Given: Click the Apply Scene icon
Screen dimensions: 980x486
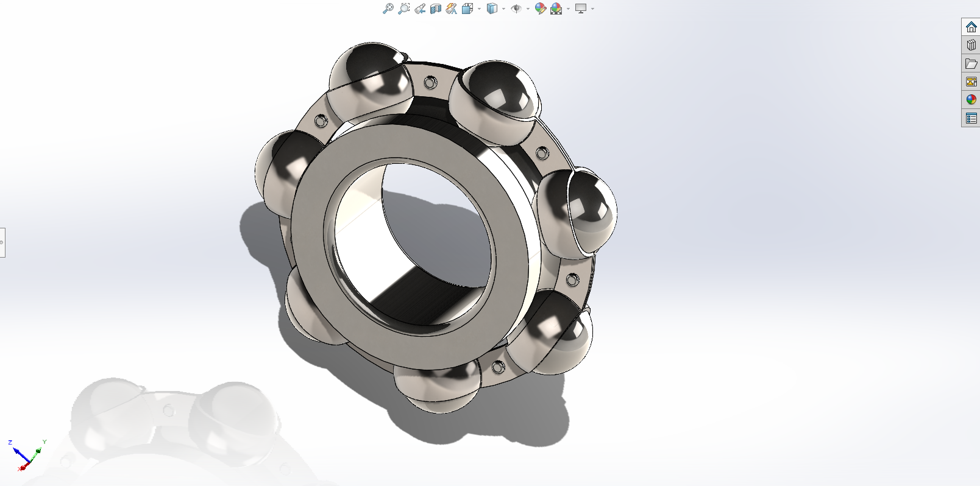Looking at the screenshot, I should pos(556,9).
